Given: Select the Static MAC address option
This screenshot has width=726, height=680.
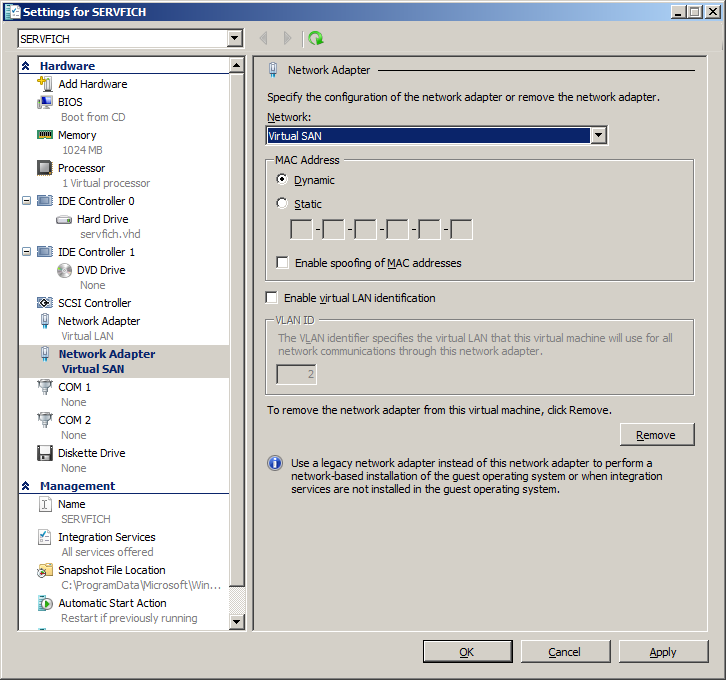Looking at the screenshot, I should click(x=282, y=203).
